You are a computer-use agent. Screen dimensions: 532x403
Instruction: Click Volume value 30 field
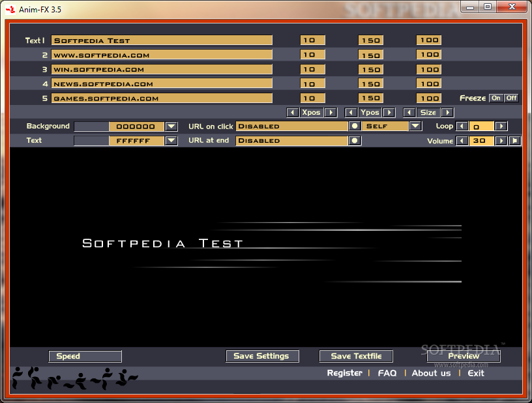pos(481,140)
